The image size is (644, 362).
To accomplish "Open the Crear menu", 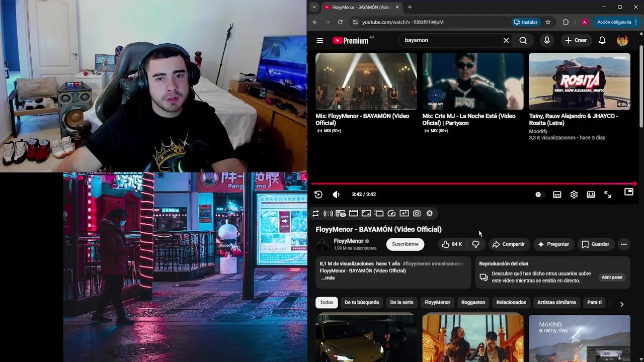I will point(576,40).
